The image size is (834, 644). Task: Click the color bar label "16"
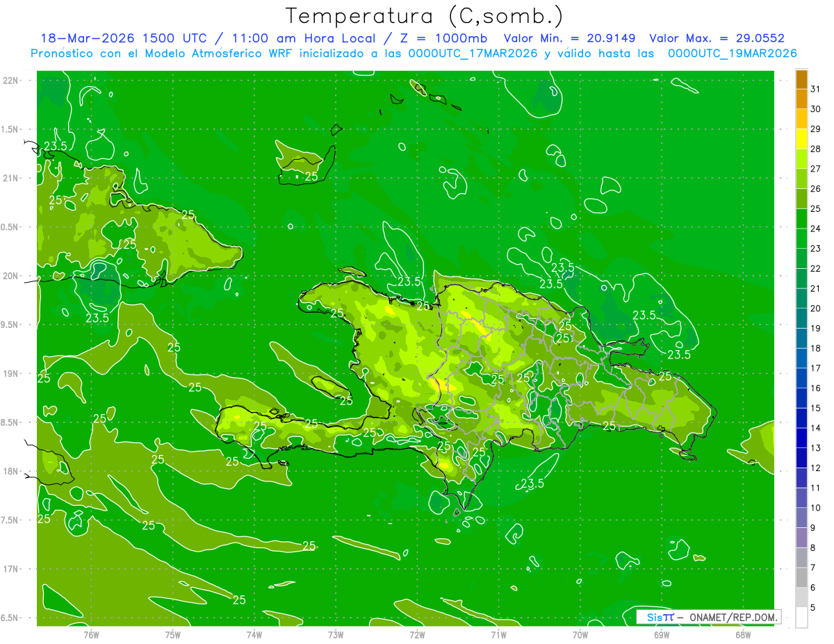(815, 388)
